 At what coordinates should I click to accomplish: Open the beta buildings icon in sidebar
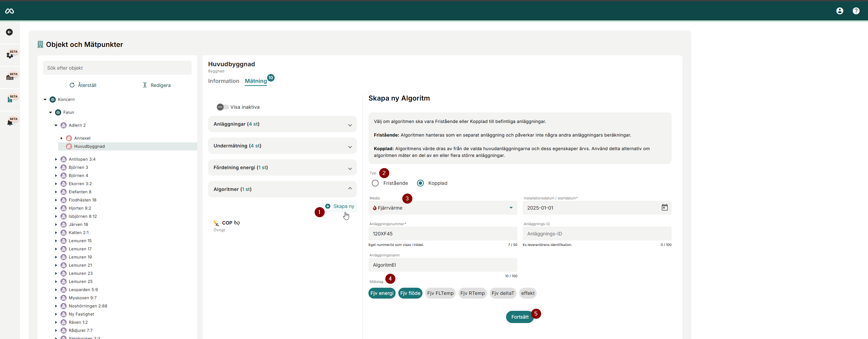pos(10,100)
